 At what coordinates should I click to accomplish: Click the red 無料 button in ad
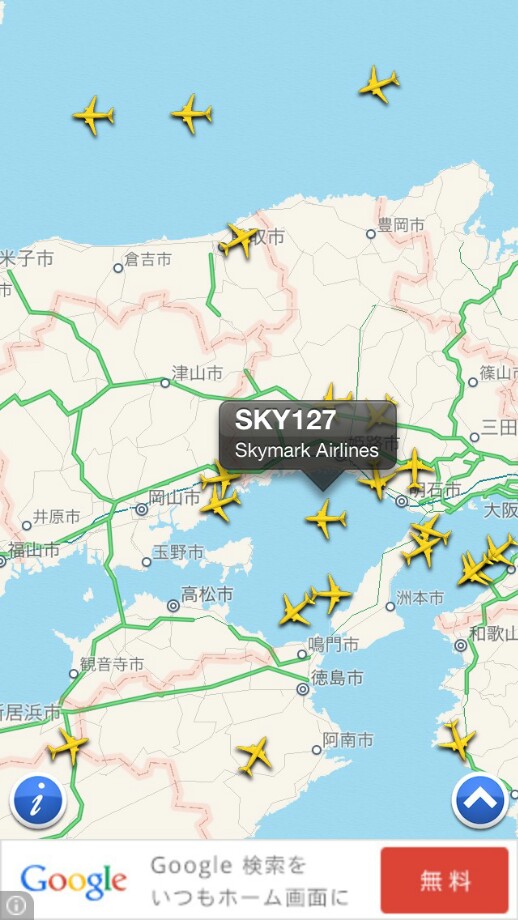click(445, 880)
